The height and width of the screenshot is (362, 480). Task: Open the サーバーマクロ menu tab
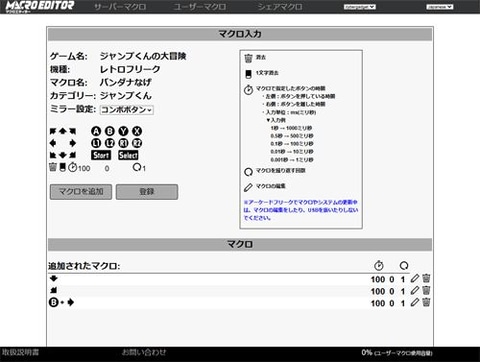click(x=120, y=7)
